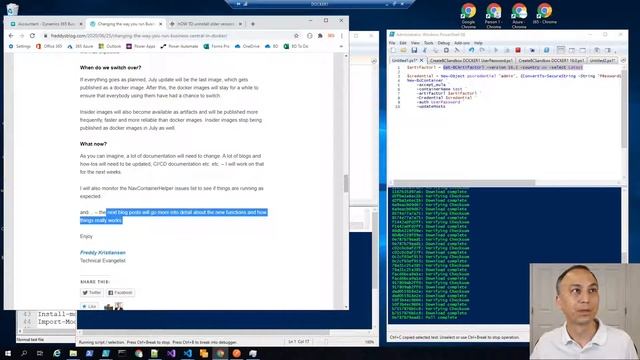Share the post via Twitter button
Screen dimensions: 640x360
coord(91,293)
